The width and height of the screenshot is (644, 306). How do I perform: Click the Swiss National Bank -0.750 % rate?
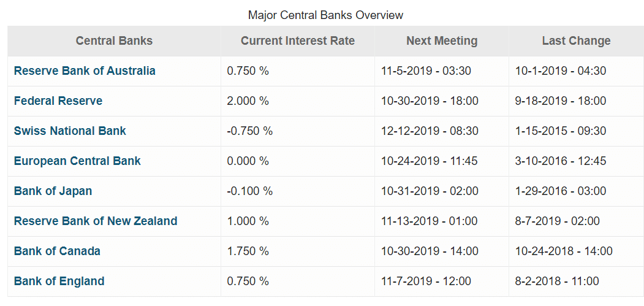[250, 131]
